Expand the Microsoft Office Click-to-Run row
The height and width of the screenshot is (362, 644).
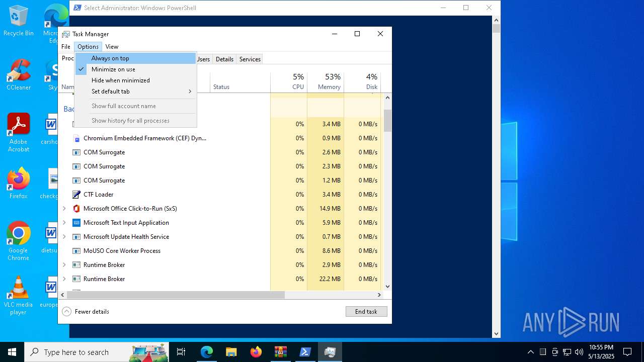point(64,209)
